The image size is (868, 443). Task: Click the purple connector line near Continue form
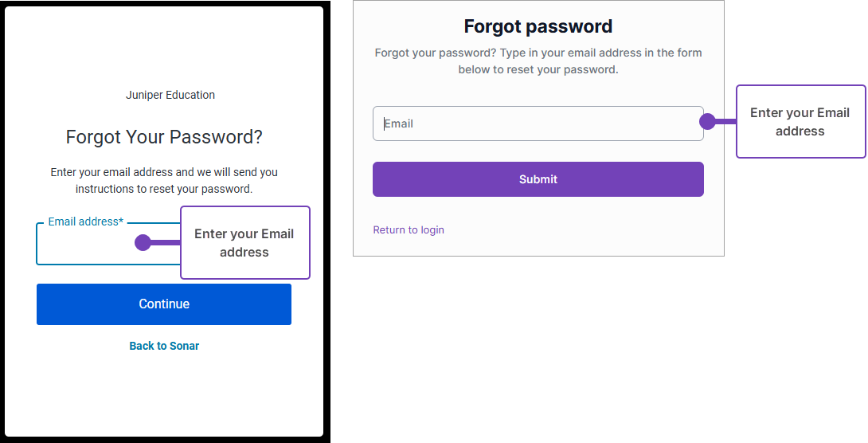pos(166,243)
